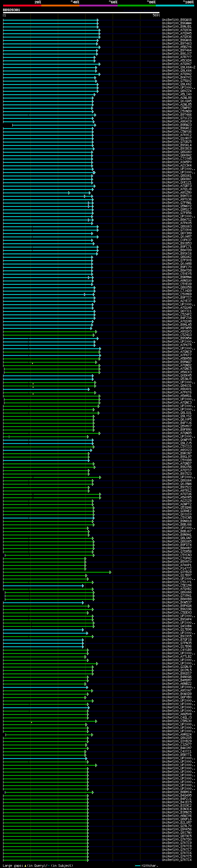Select the UniRef100_A9SV23 label
Viewport: 197px width, 868px height.
click(x=177, y=450)
